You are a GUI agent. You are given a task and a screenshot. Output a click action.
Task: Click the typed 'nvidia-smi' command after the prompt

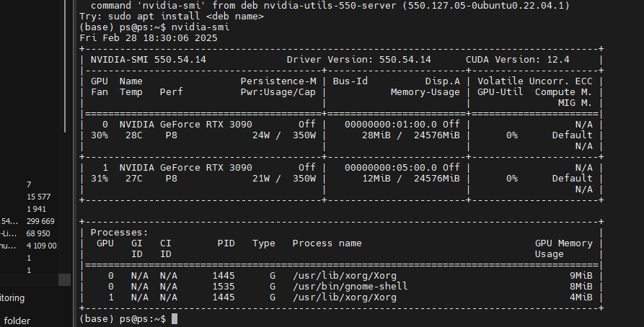(x=200, y=27)
